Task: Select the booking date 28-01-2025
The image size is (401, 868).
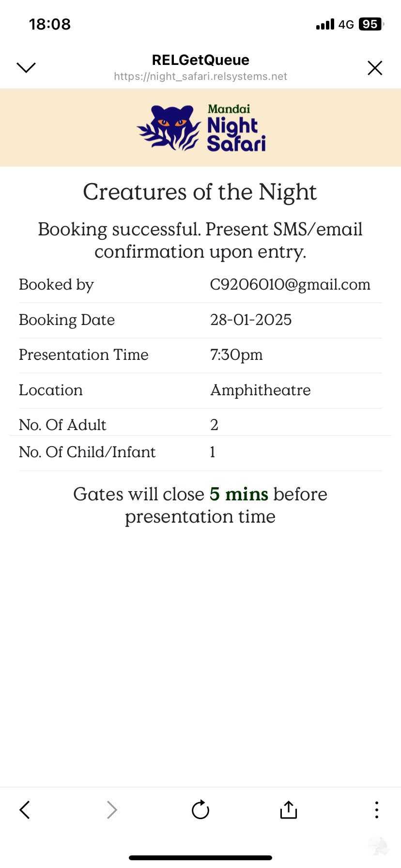Action: (251, 320)
